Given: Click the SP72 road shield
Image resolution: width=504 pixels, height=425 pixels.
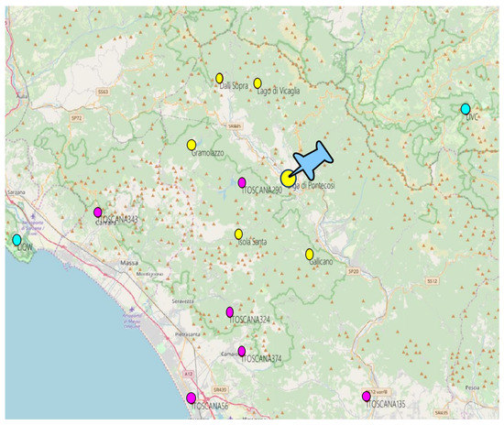Looking at the screenshot, I should coord(76,118).
